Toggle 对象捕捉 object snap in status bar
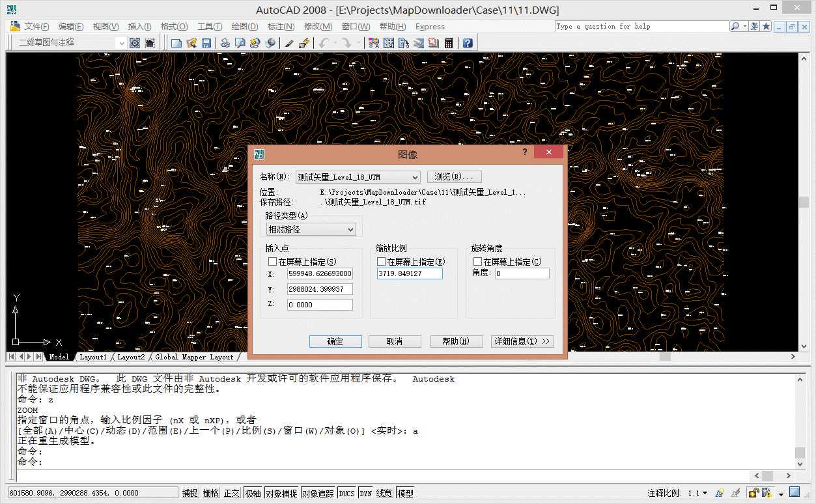The image size is (816, 504). click(281, 494)
